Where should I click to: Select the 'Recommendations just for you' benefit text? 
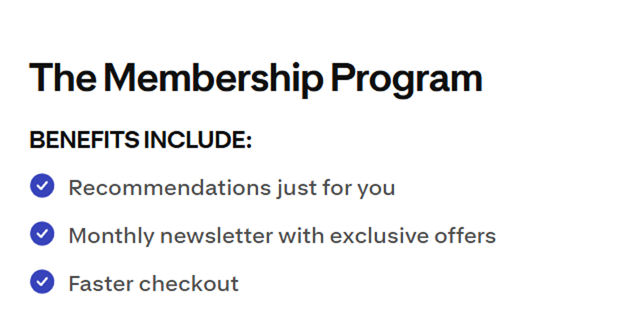(231, 188)
